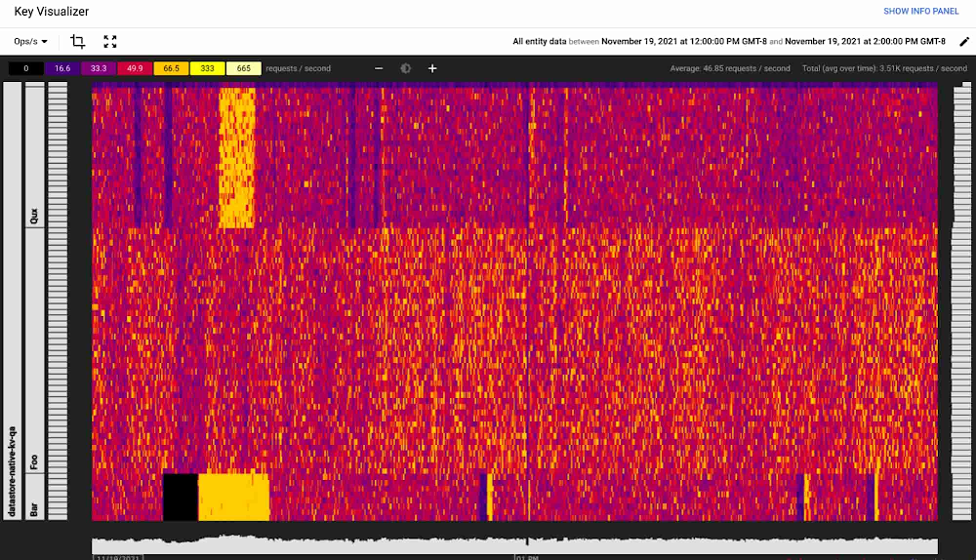Click the 66.5 orange legend swatch

click(171, 68)
